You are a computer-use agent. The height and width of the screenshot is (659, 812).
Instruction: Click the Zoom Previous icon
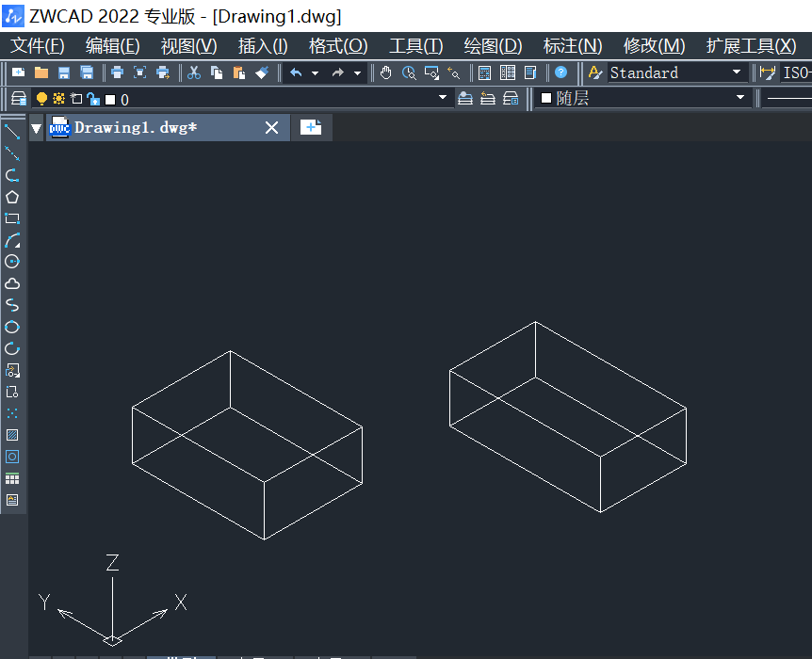point(454,72)
